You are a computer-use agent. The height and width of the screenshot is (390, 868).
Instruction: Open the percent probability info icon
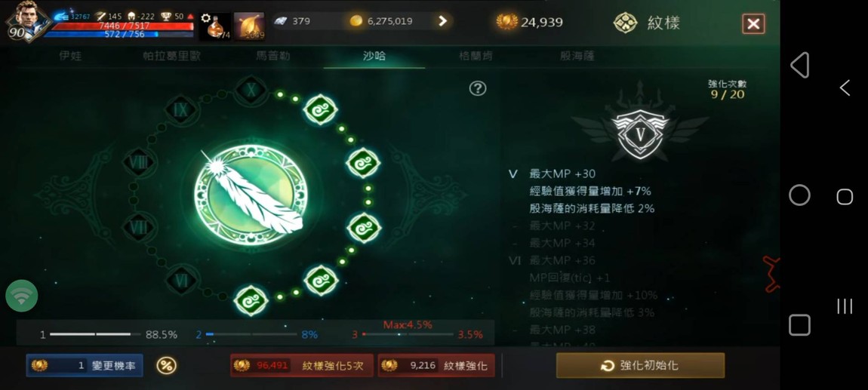(166, 366)
